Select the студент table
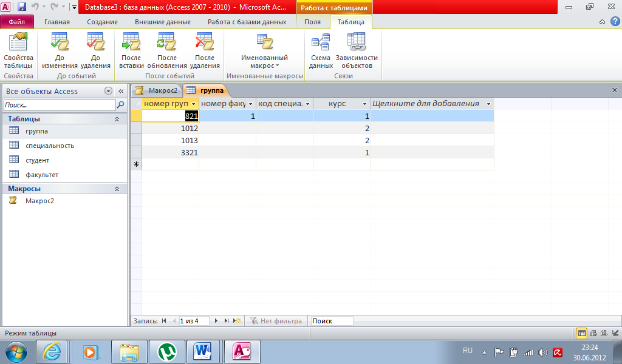This screenshot has width=622, height=364. [64, 160]
